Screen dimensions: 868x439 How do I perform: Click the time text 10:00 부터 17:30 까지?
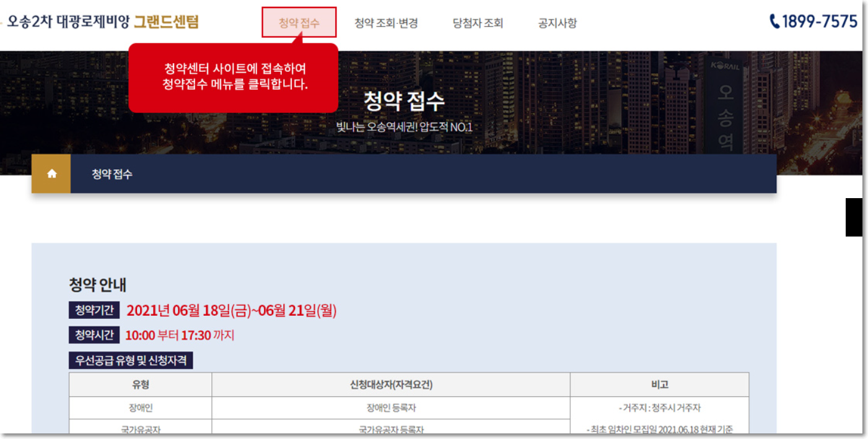180,336
